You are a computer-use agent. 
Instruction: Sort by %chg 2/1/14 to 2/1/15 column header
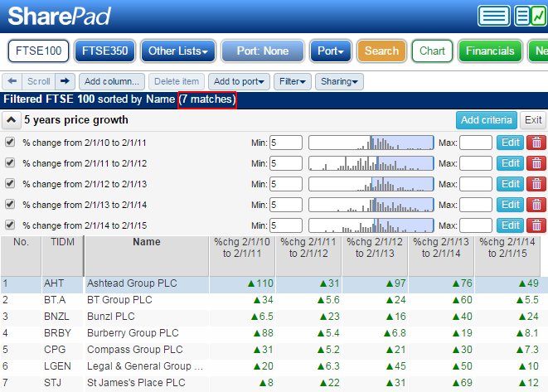pos(507,256)
